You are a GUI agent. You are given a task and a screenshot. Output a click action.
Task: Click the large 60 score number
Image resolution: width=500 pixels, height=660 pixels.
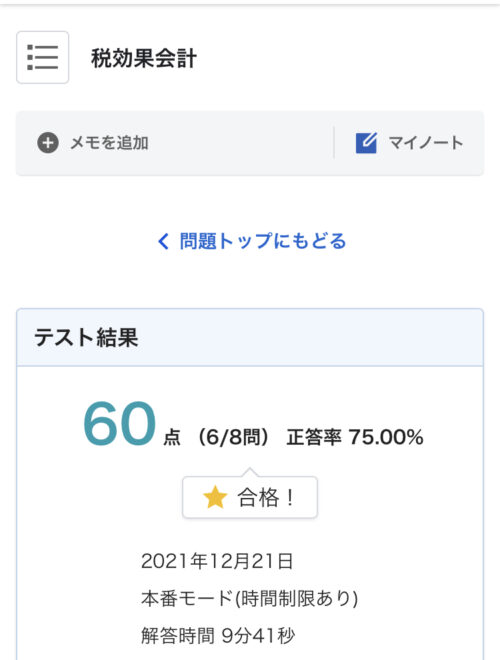120,423
